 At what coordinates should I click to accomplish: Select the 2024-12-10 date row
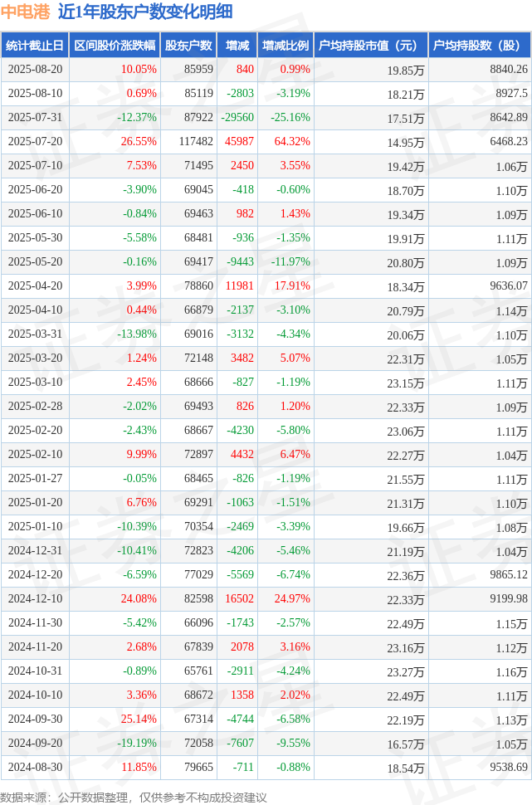click(266, 598)
